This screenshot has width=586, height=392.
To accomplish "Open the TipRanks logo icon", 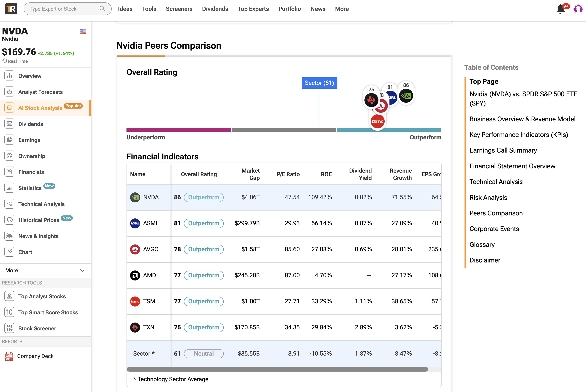I will [x=11, y=9].
